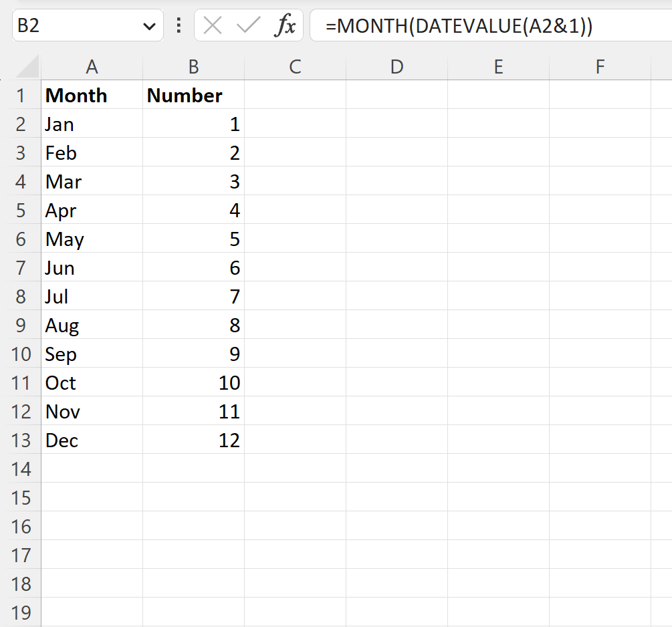Click the vertical ellipsis next to Name Box
The height and width of the screenshot is (627, 672).
[x=178, y=25]
